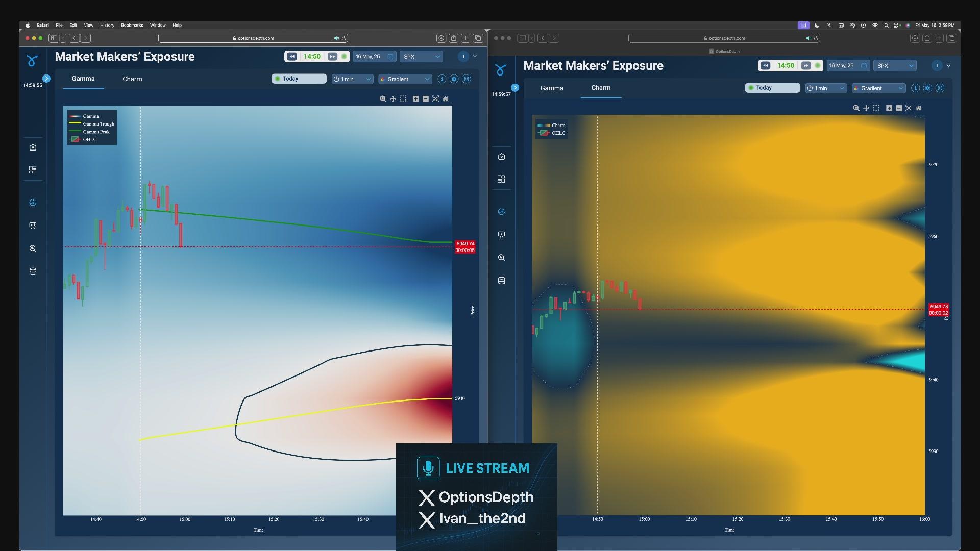Open the 16 May, 25 date picker in left window
980x551 pixels.
(x=374, y=57)
